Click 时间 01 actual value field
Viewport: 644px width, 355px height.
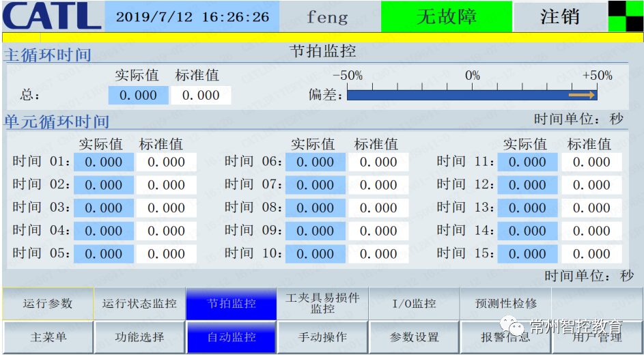click(104, 162)
